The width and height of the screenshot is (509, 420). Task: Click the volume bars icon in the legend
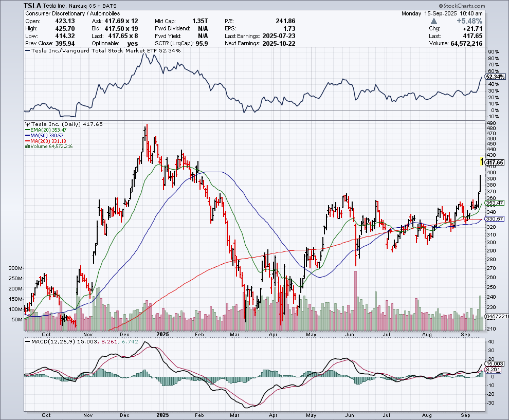27,147
